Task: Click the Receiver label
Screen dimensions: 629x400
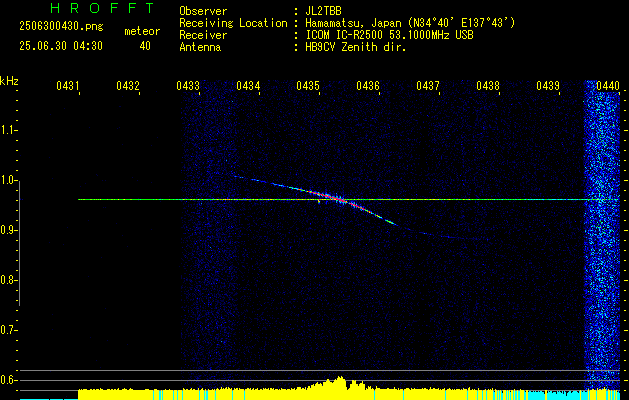Action: tap(203, 35)
